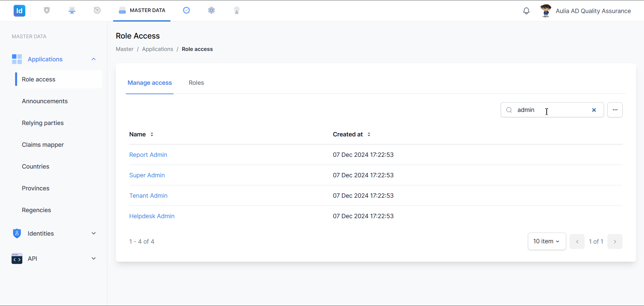The width and height of the screenshot is (644, 306).
Task: Clear the search field with X
Action: click(594, 110)
